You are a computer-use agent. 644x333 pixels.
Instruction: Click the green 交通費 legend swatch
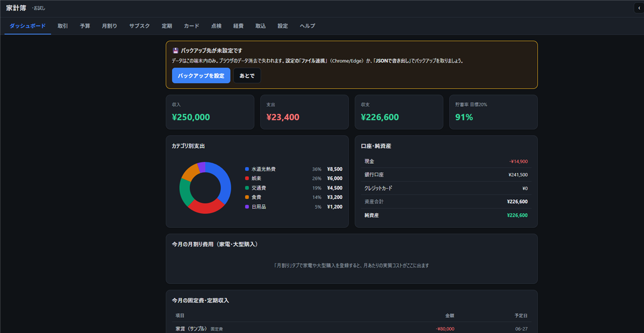tap(247, 188)
